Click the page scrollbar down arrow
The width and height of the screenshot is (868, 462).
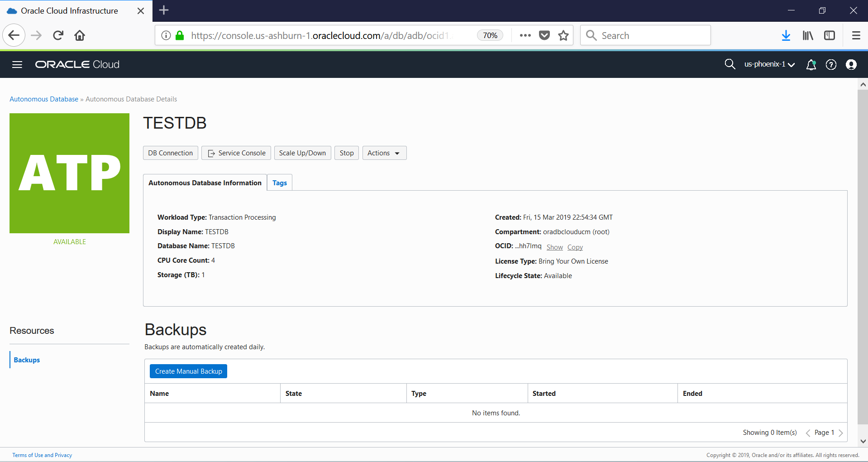[863, 441]
